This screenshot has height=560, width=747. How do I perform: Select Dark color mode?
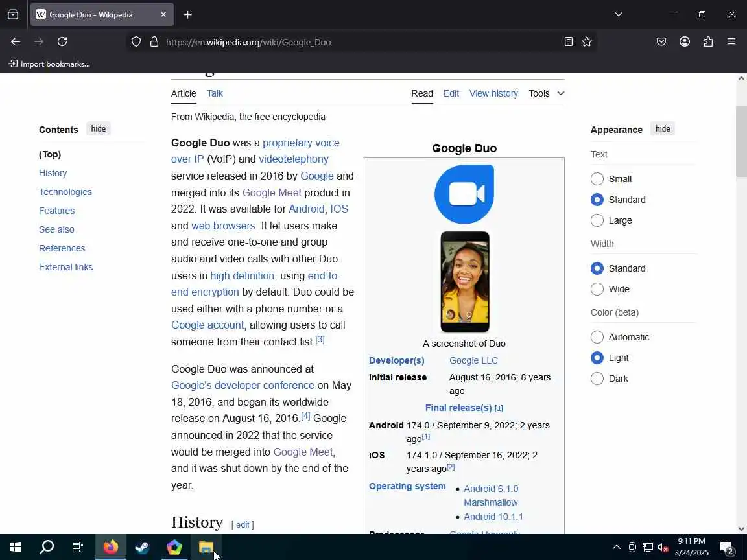[597, 379]
